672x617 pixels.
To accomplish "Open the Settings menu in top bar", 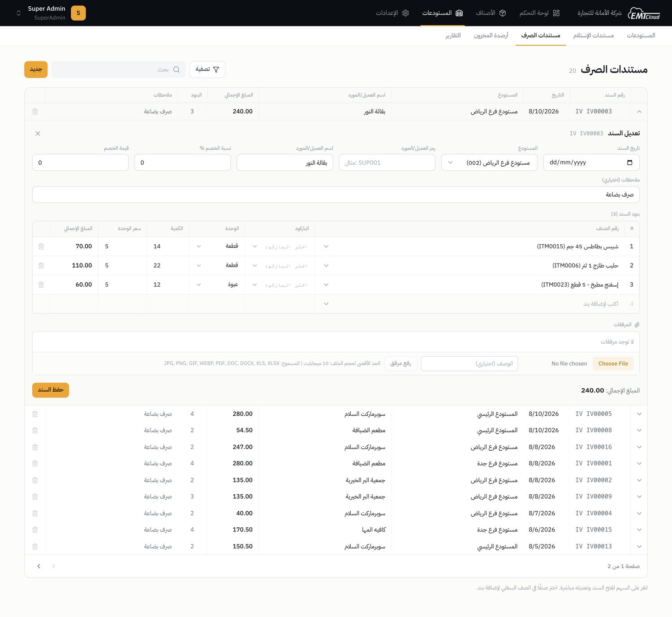I will (x=392, y=13).
